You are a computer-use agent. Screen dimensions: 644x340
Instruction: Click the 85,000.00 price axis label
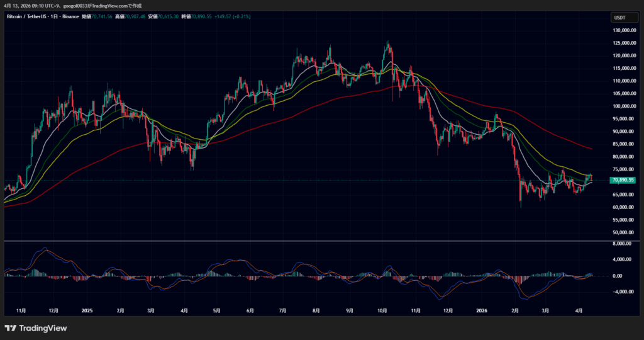[x=625, y=144]
